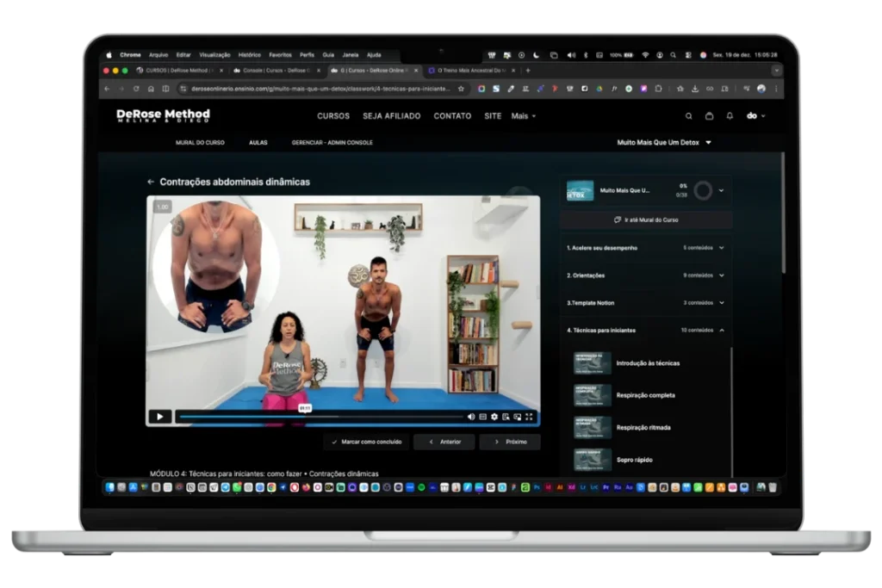Image resolution: width=882 pixels, height=588 pixels.
Task: Mark lesson via Marcar como concluído
Action: point(367,442)
